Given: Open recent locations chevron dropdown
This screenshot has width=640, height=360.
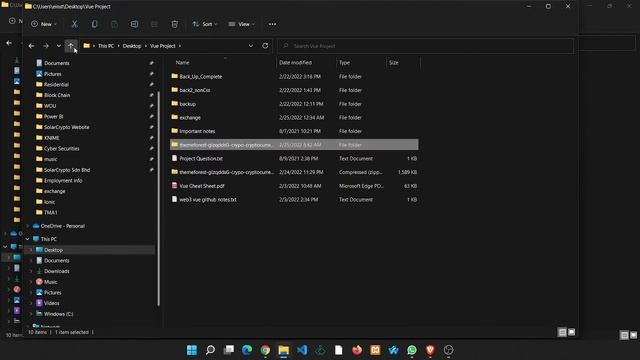Looking at the screenshot, I should [x=59, y=46].
